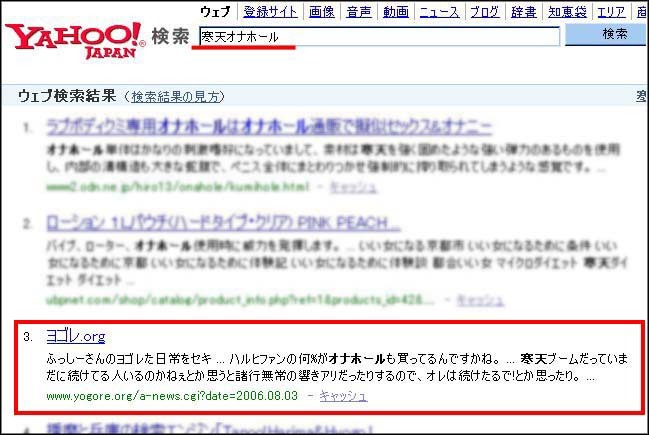The image size is (649, 435).
Task: Open the first blurred search result title
Action: coord(269,127)
